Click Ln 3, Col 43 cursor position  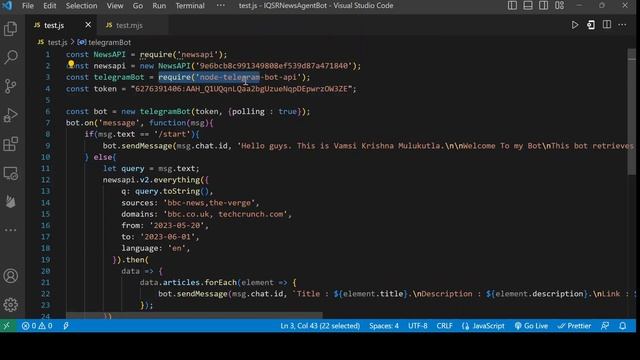pos(320,326)
